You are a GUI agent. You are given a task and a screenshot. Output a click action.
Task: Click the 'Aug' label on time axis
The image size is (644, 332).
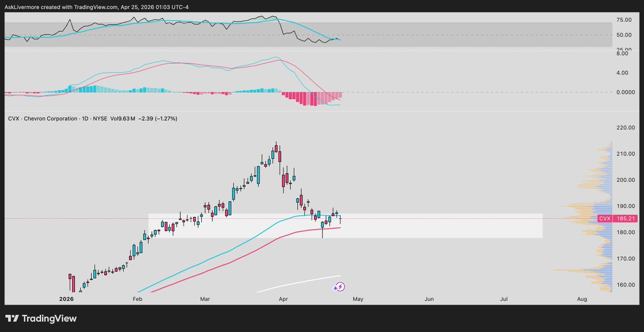(x=582, y=299)
